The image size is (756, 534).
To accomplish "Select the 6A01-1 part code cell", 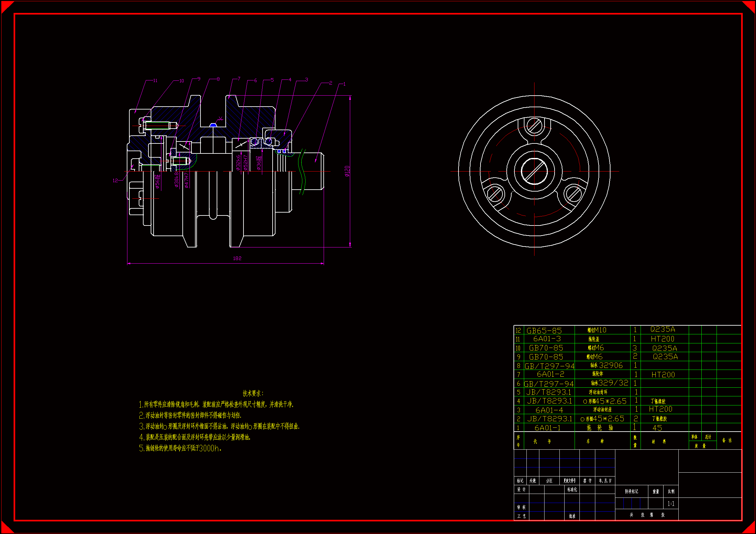I will (x=547, y=428).
